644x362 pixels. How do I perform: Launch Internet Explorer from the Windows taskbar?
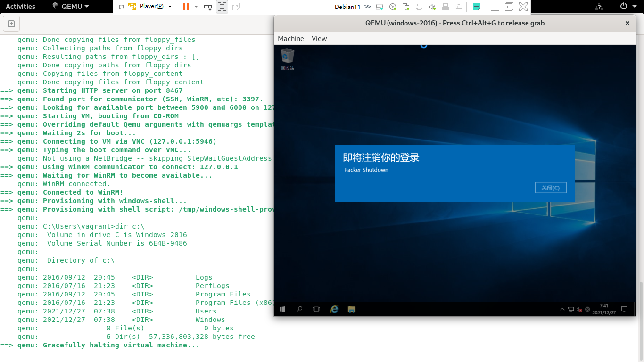(x=334, y=309)
